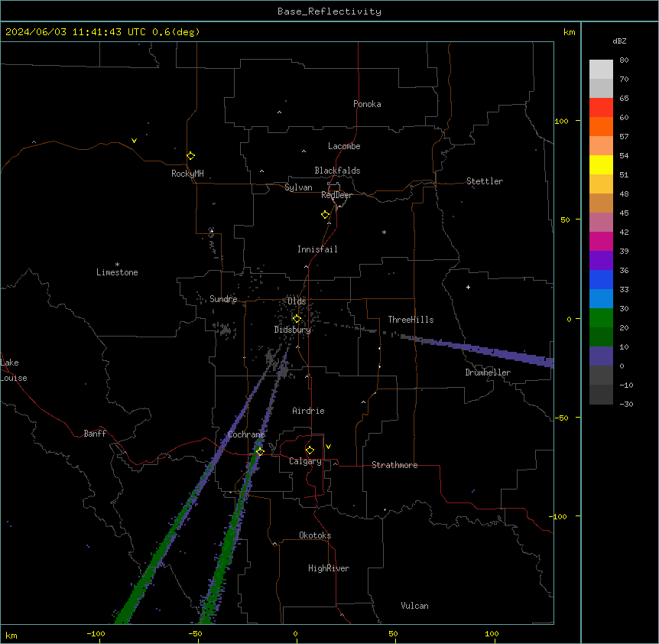Click the yellow V marker east of Calgary
This screenshot has width=659, height=644.
click(328, 447)
